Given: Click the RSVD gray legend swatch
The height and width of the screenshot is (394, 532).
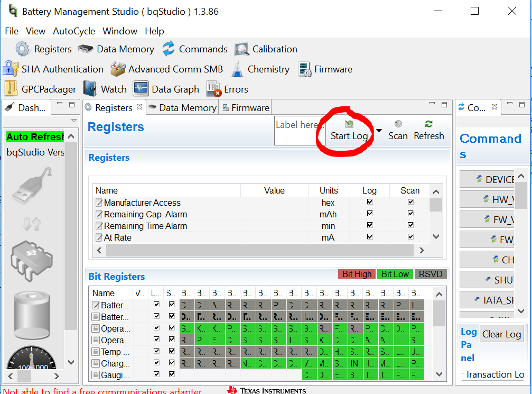Looking at the screenshot, I should (431, 274).
